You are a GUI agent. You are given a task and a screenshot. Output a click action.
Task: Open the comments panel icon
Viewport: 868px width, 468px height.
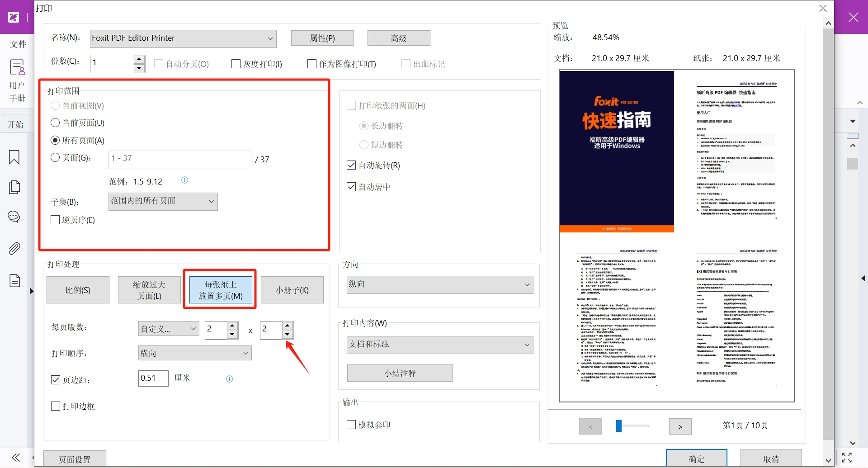click(x=14, y=217)
